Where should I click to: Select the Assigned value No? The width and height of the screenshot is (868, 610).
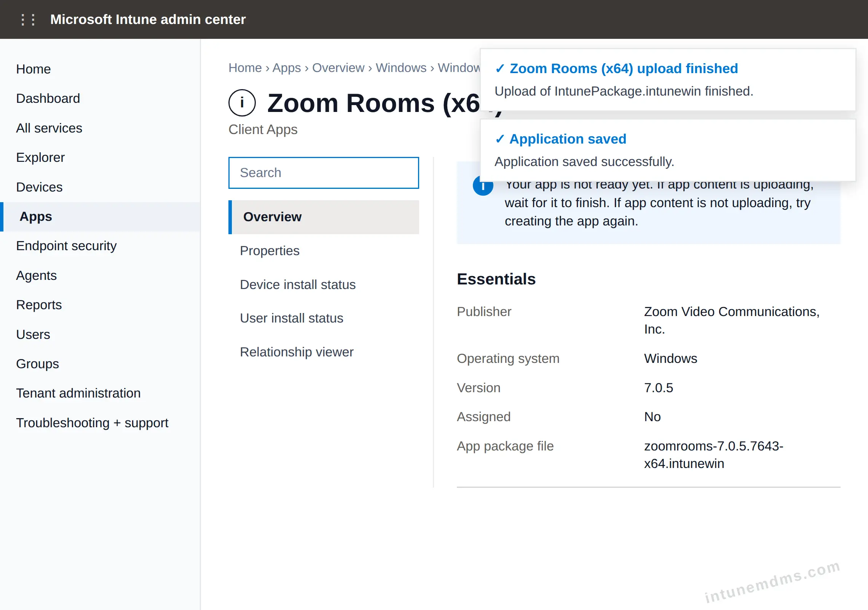click(653, 417)
